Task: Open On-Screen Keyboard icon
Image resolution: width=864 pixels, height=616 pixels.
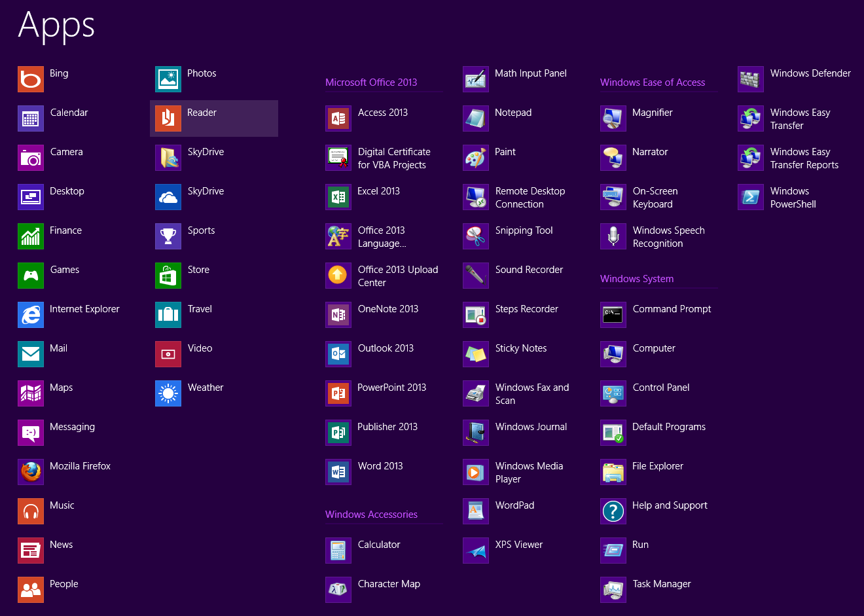Action: click(613, 197)
